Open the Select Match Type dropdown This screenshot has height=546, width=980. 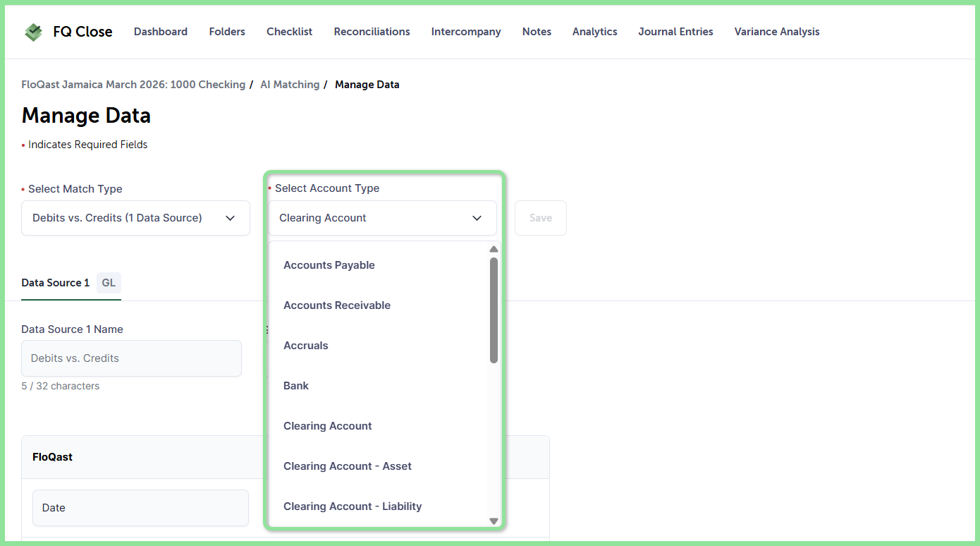coord(135,218)
